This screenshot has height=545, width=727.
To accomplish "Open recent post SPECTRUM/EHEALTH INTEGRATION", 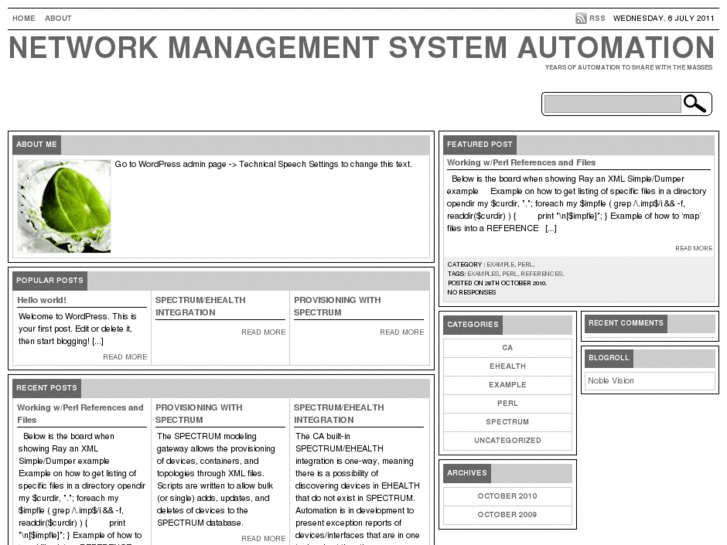I will coord(338,413).
